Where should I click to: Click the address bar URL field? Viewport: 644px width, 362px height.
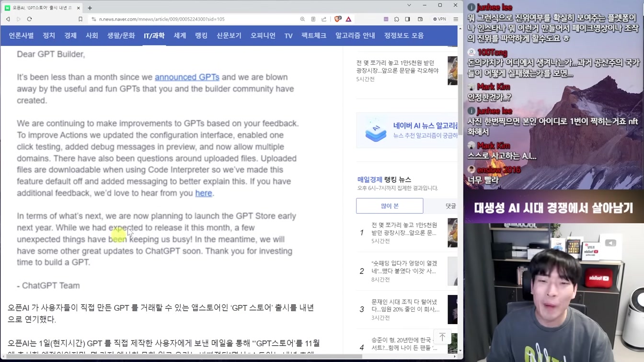(x=192, y=19)
